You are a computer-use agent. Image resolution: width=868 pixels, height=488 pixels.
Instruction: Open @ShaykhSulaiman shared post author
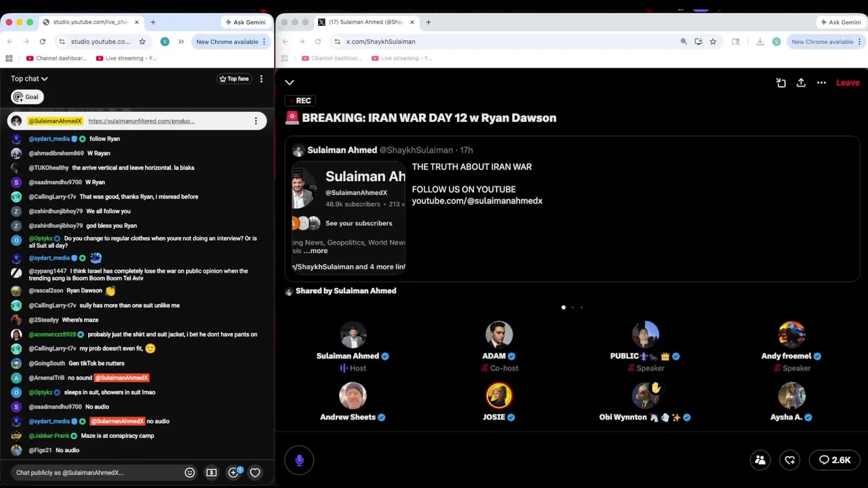(x=416, y=150)
